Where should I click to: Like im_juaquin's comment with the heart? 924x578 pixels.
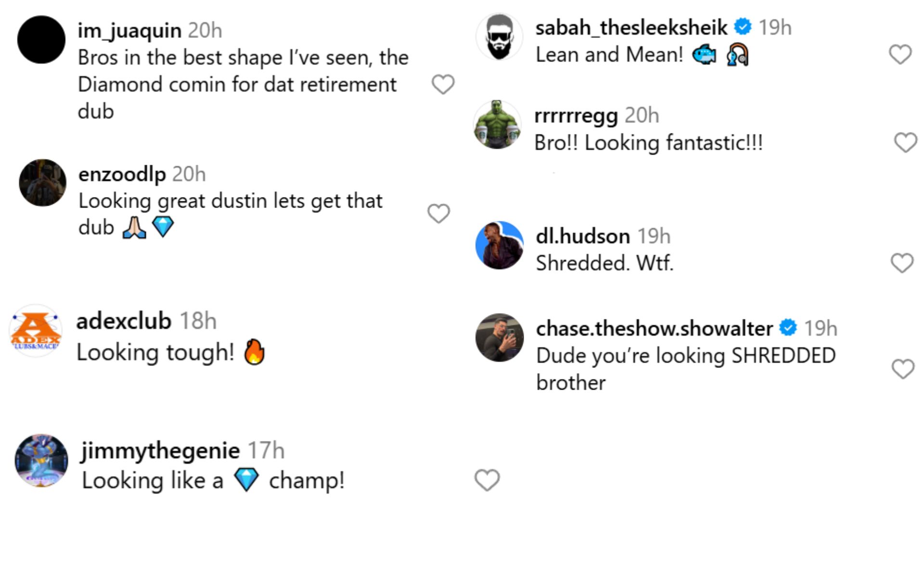point(443,85)
